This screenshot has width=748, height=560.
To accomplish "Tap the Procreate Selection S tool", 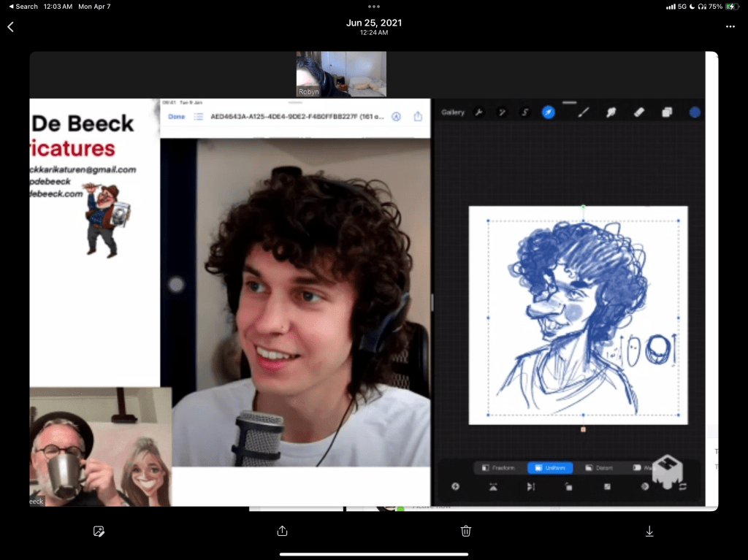I will pyautogui.click(x=524, y=112).
